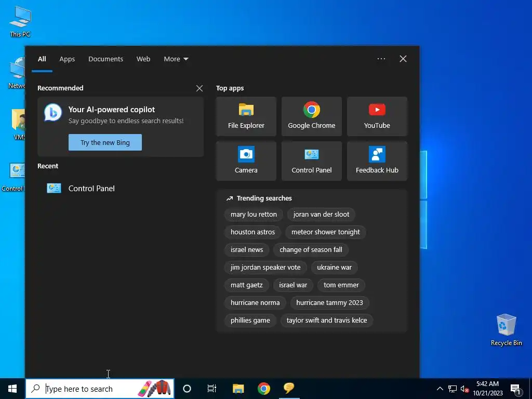This screenshot has height=399, width=532.
Task: Open Control Panel tile in Top apps
Action: pyautogui.click(x=312, y=161)
